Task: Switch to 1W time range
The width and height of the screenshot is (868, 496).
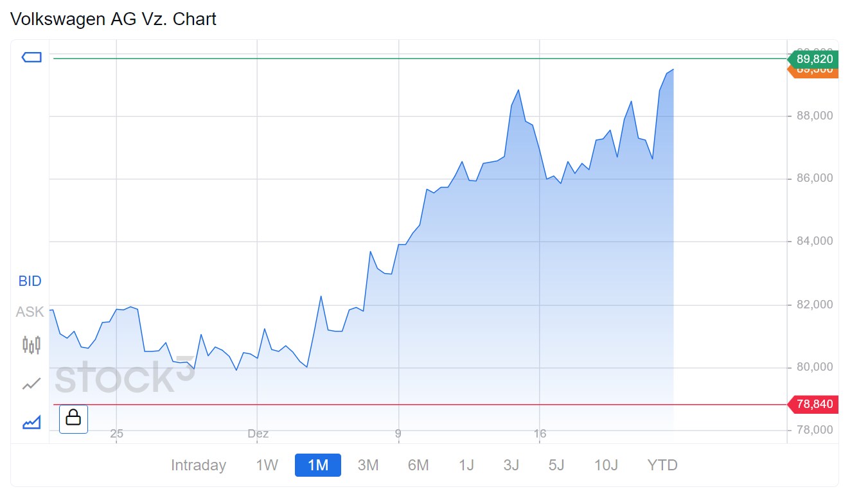Action: [267, 465]
